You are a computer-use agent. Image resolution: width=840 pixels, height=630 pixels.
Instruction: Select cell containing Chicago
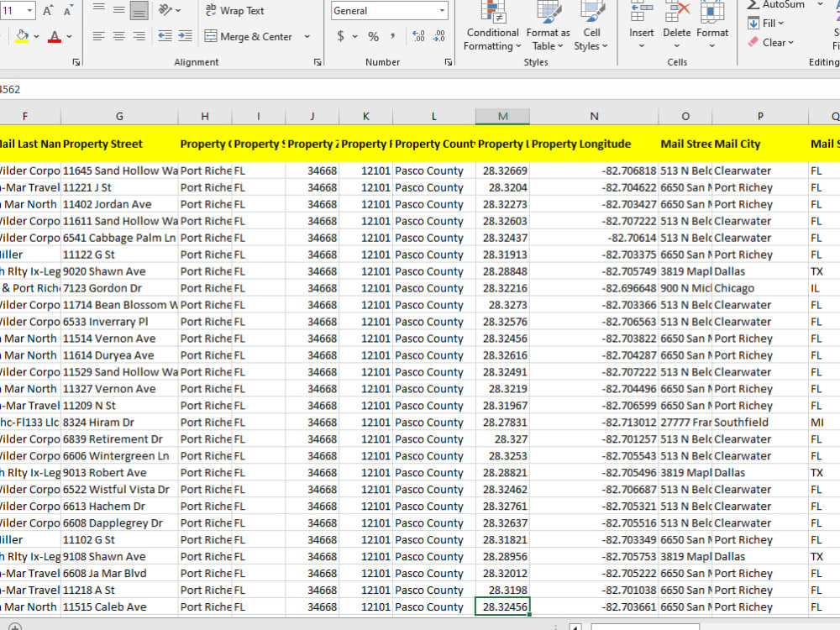pos(760,288)
